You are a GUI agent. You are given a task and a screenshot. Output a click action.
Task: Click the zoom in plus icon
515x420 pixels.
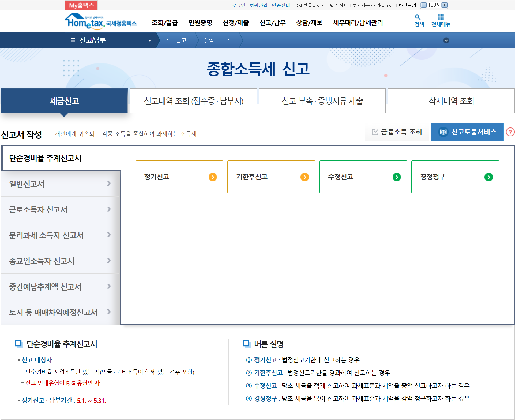point(445,5)
